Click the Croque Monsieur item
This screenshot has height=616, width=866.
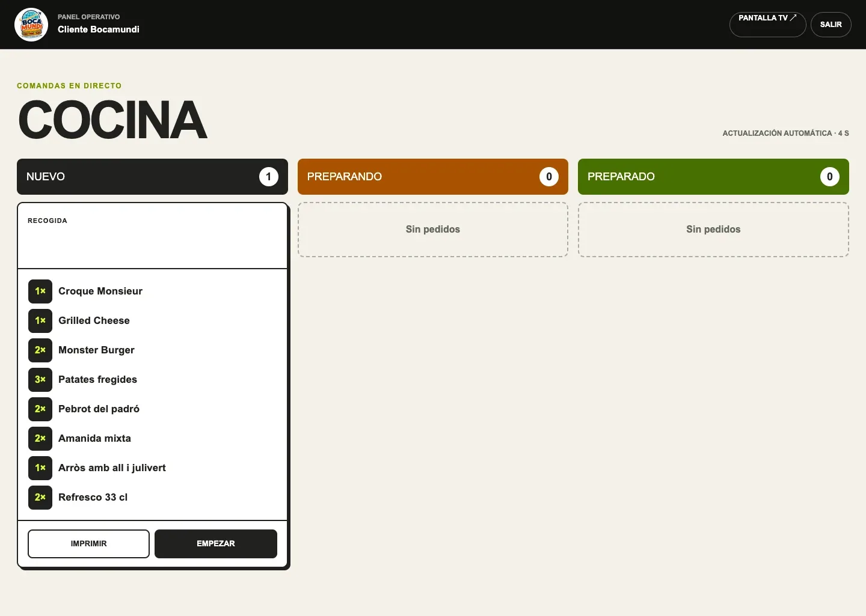click(100, 291)
